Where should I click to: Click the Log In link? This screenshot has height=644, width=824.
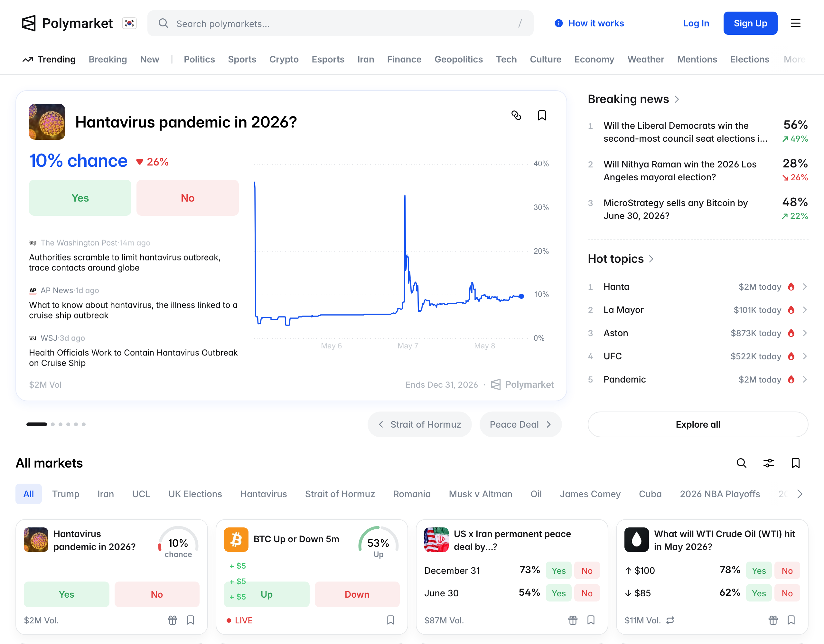pos(696,24)
